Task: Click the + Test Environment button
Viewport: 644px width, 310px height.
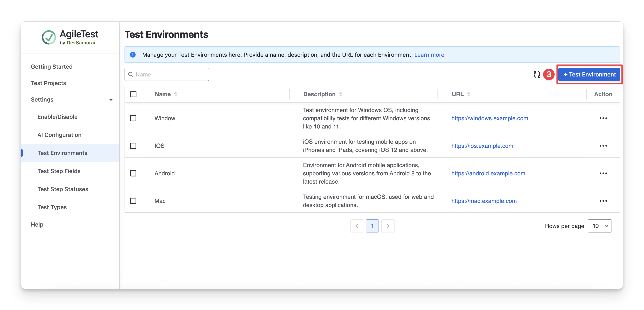Action: tap(589, 74)
